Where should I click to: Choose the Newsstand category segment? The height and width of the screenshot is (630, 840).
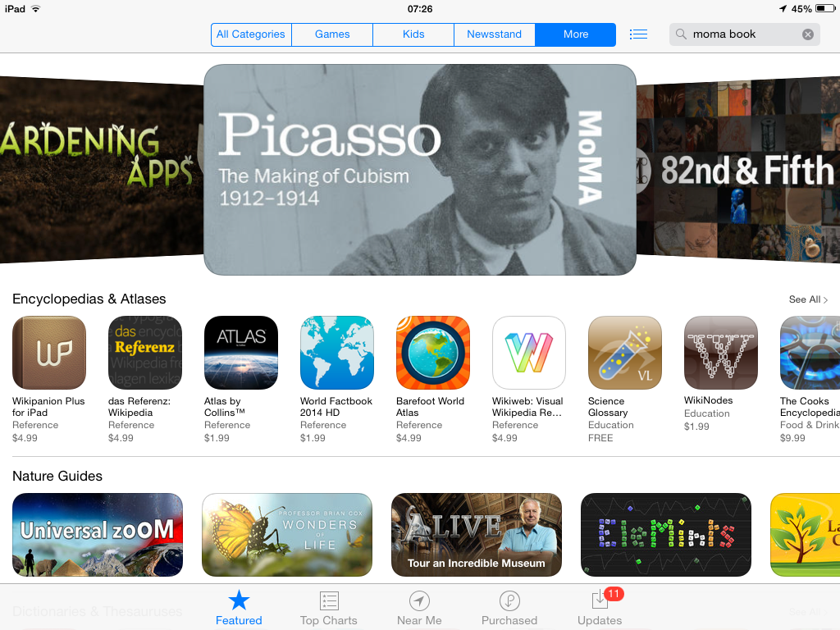click(x=494, y=34)
